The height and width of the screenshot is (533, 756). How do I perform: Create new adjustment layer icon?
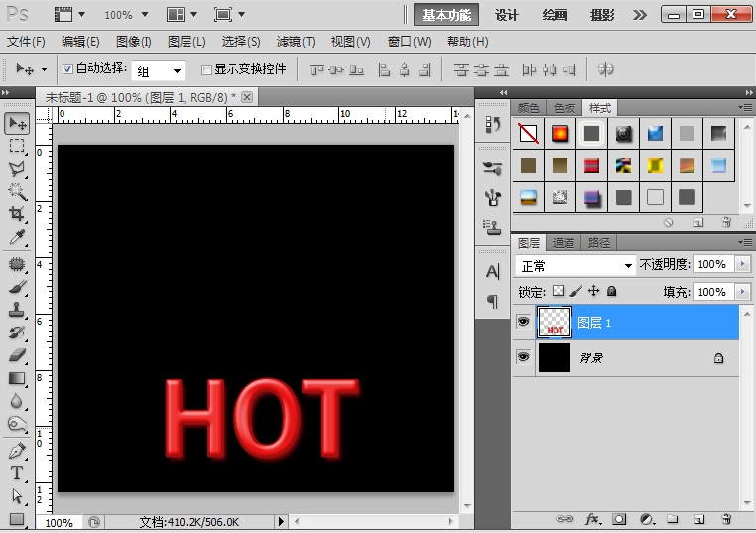coord(647,519)
